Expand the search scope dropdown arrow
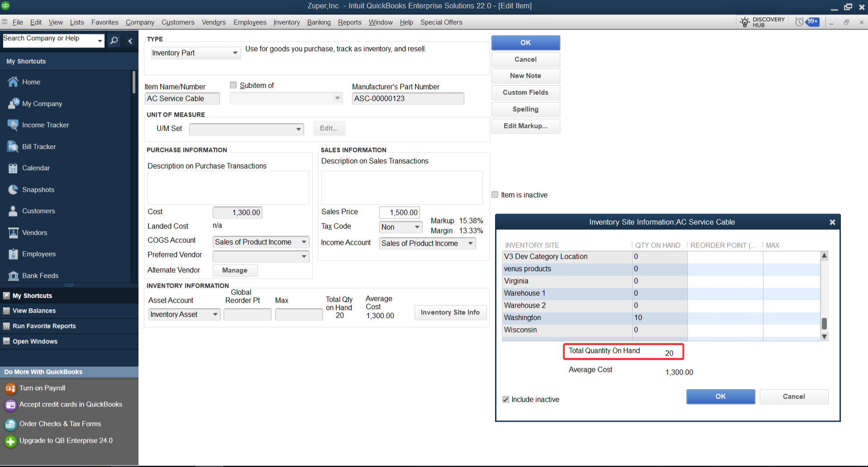The image size is (868, 467). (x=100, y=41)
